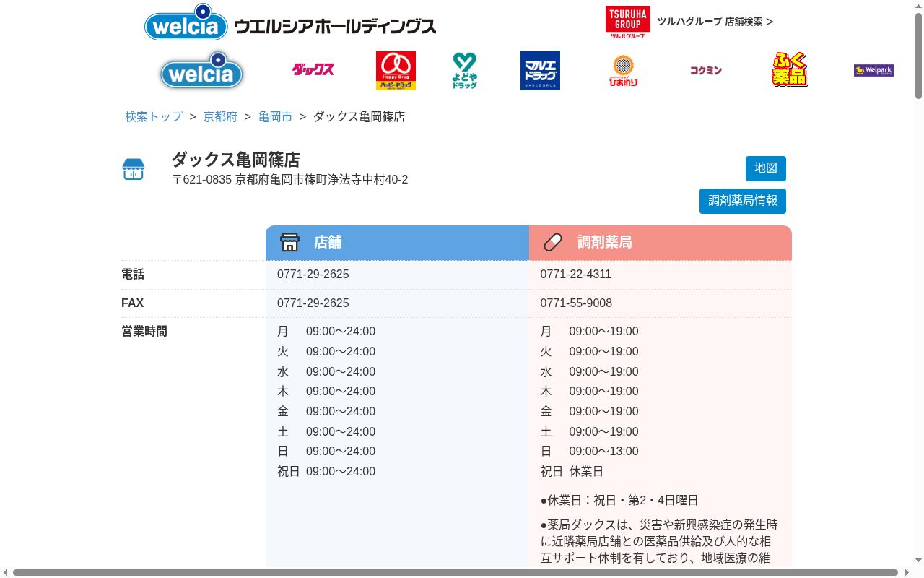Click the 電話 row label

point(133,275)
